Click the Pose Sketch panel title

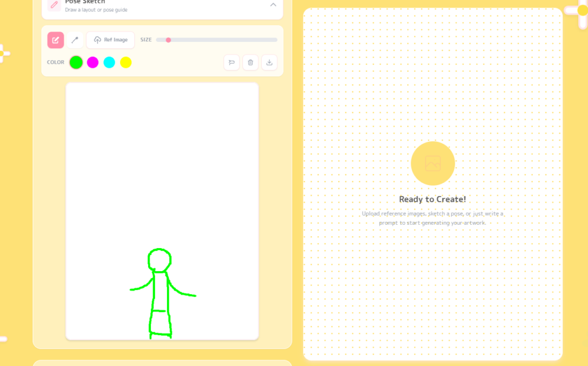[x=85, y=2]
